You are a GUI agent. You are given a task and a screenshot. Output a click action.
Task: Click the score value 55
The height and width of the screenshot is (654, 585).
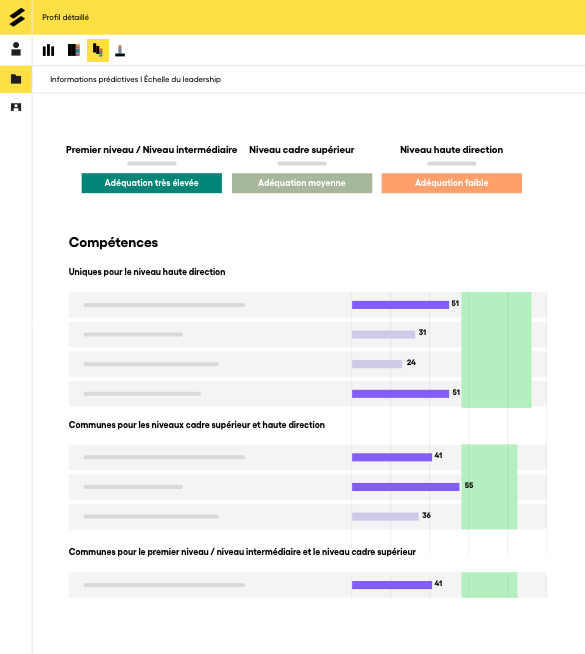[469, 485]
